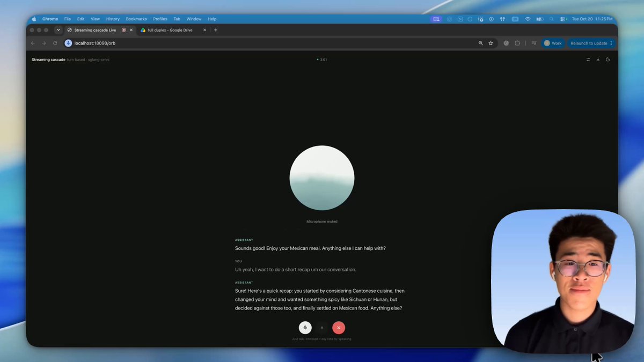Click the purple screen recording icon in menu bar
Image resolution: width=644 pixels, height=362 pixels.
pos(436,19)
